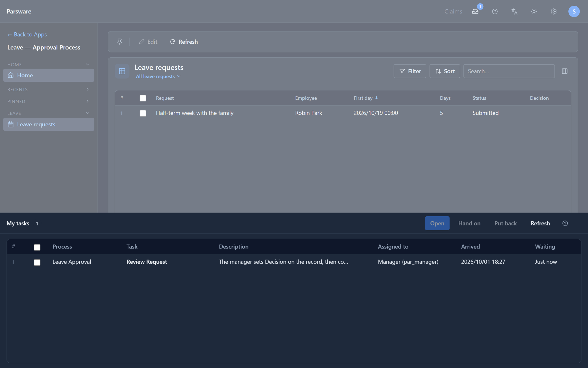Screen dimensions: 588x368
Task: Click the First day sort arrow
Action: pos(377,98)
